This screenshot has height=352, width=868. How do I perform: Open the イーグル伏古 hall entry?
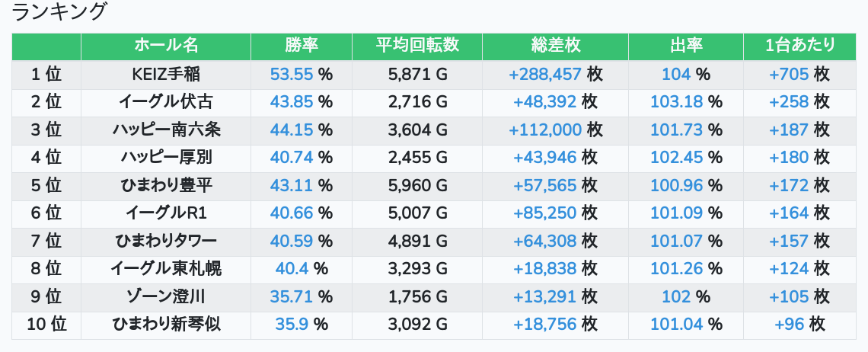pos(166,102)
